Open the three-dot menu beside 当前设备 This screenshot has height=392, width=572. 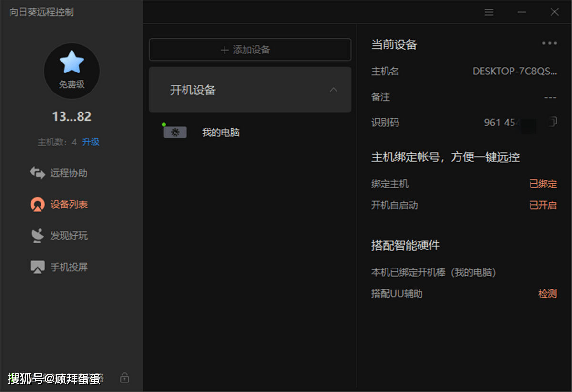point(550,43)
